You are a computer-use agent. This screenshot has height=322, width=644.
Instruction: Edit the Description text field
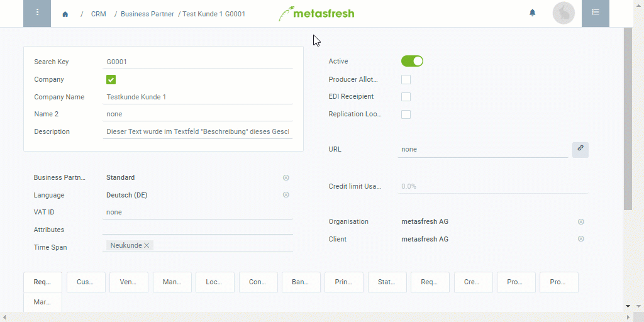[x=197, y=132]
